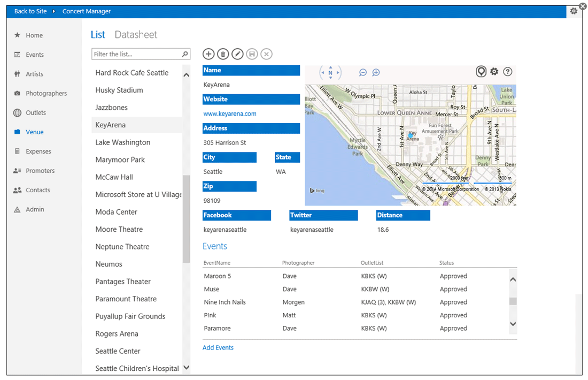Screen dimensions: 588x380
Task: Click the Seattle map view
Action: [411, 145]
